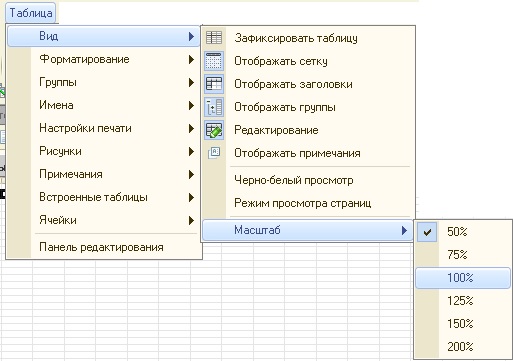Expand arrow next to Форматирование
513x361 pixels.
pyautogui.click(x=191, y=59)
